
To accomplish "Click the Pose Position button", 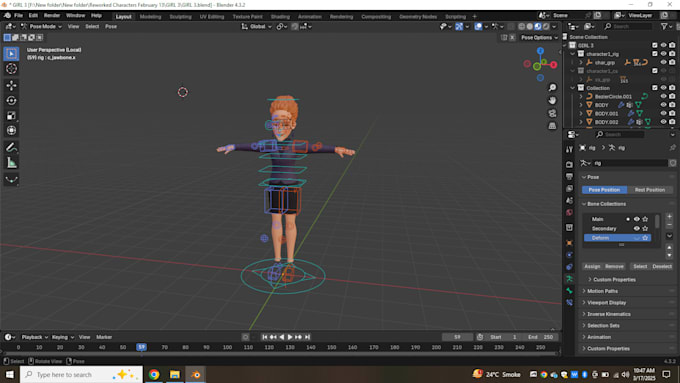I will pos(604,190).
